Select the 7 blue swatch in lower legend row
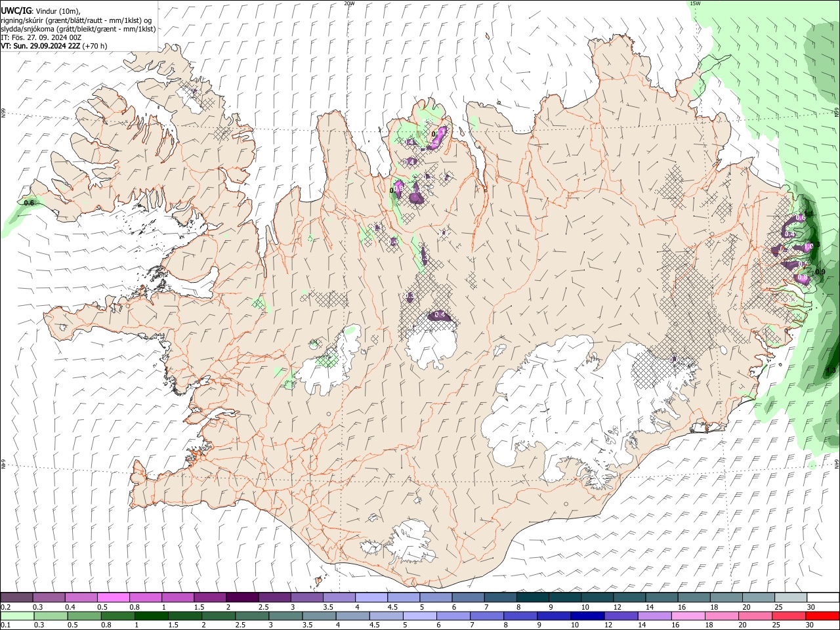Viewport: 840px width, 630px height. tap(487, 616)
